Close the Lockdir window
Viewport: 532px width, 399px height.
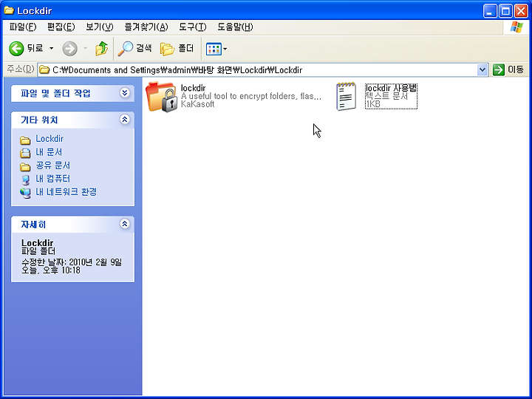(x=521, y=11)
